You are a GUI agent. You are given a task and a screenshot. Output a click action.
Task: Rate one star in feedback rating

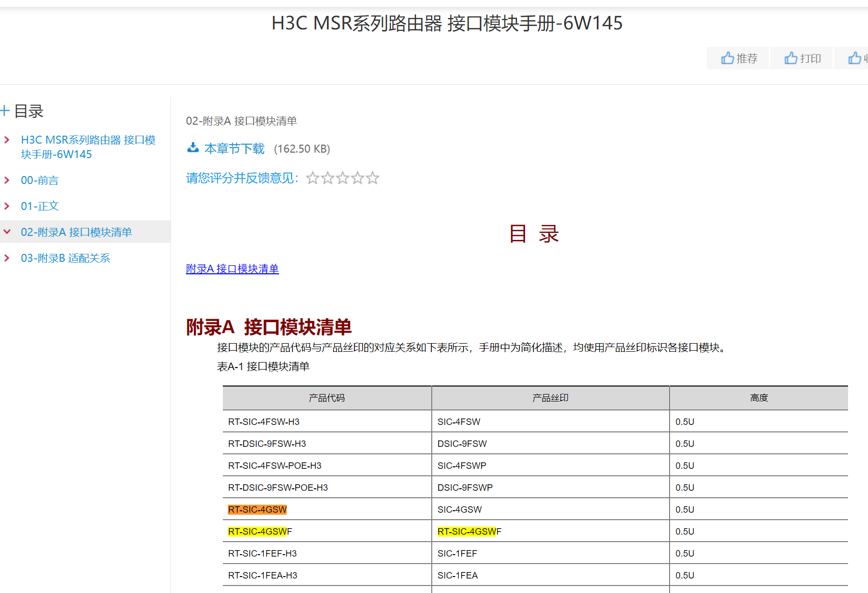point(313,178)
